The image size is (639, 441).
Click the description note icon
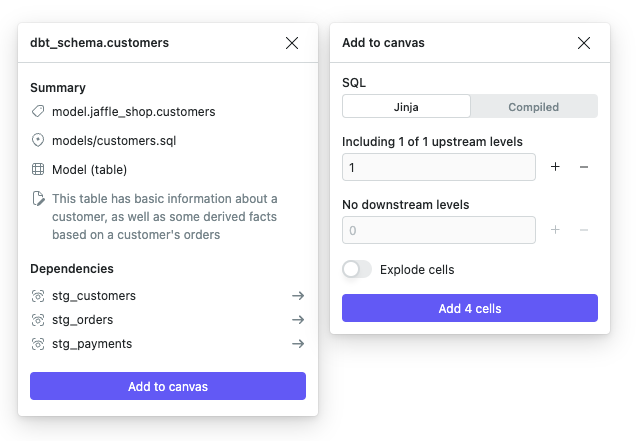pos(38,199)
